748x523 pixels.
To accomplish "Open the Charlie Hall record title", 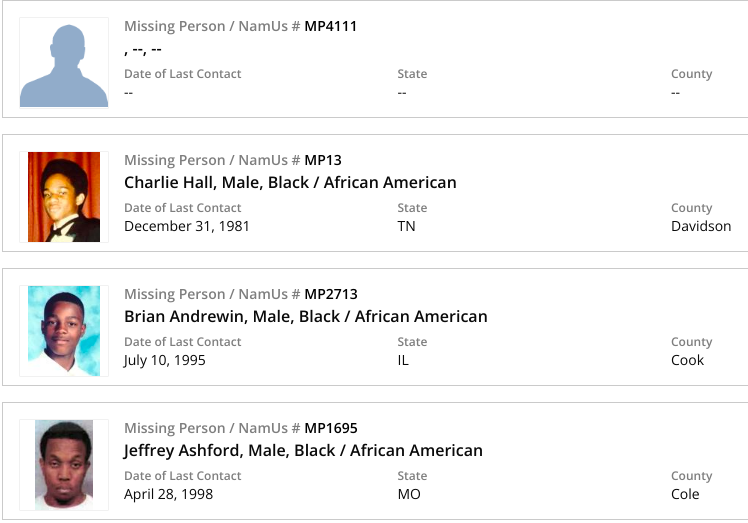I will click(290, 183).
